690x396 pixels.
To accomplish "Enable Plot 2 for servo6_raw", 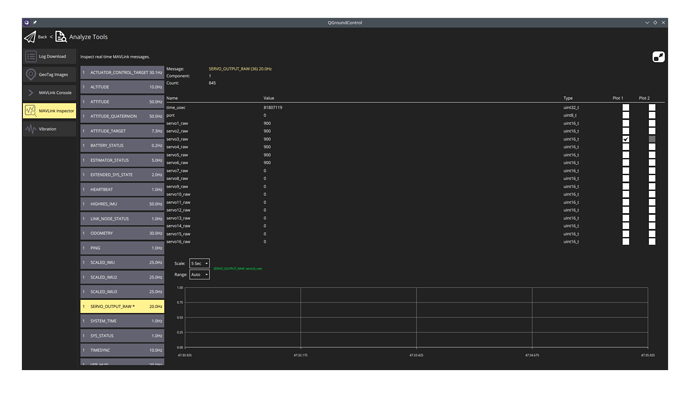I will tap(652, 163).
